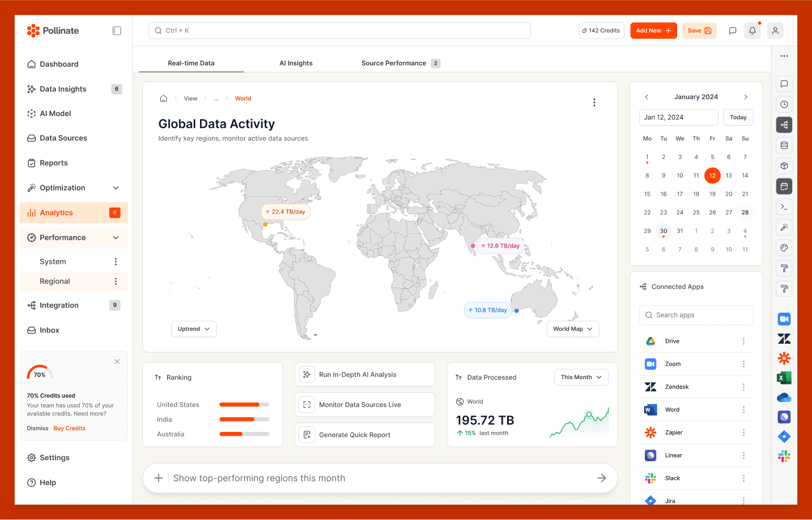
Task: Click the United States ranking bar
Action: (x=244, y=405)
